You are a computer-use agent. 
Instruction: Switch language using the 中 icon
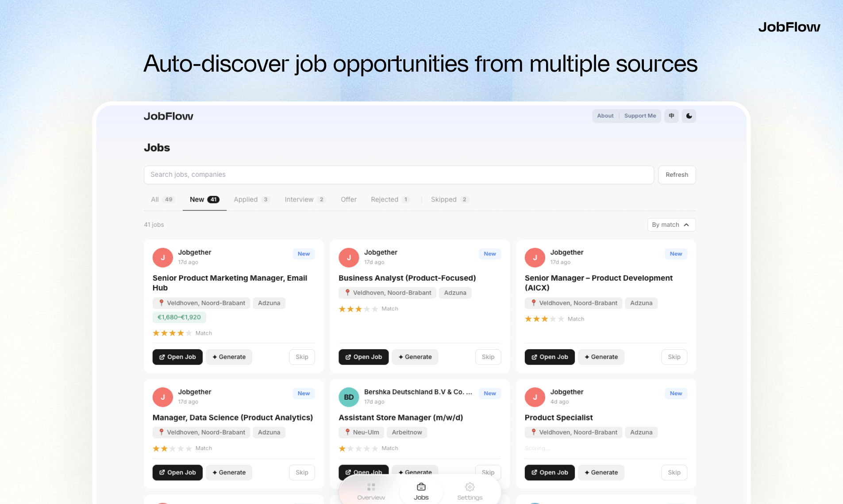point(671,116)
